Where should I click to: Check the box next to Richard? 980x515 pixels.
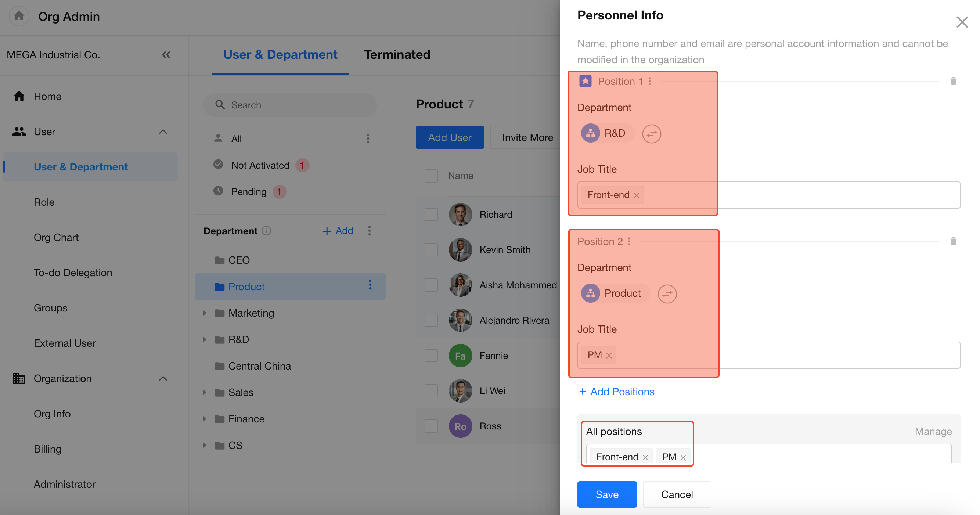pyautogui.click(x=431, y=215)
